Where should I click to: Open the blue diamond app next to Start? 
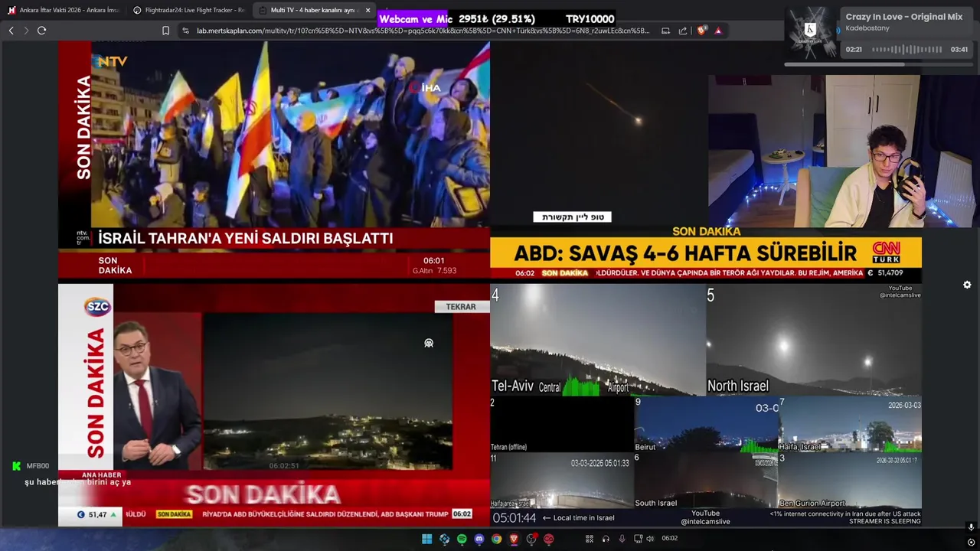[x=444, y=539]
